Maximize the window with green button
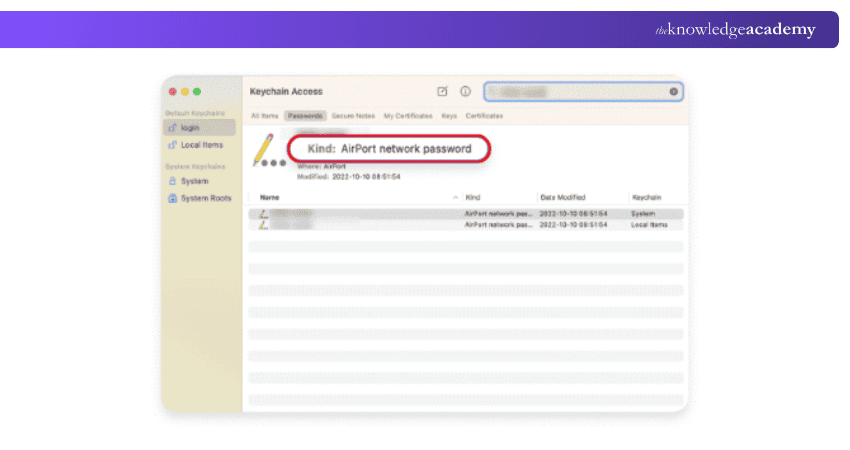 point(197,92)
